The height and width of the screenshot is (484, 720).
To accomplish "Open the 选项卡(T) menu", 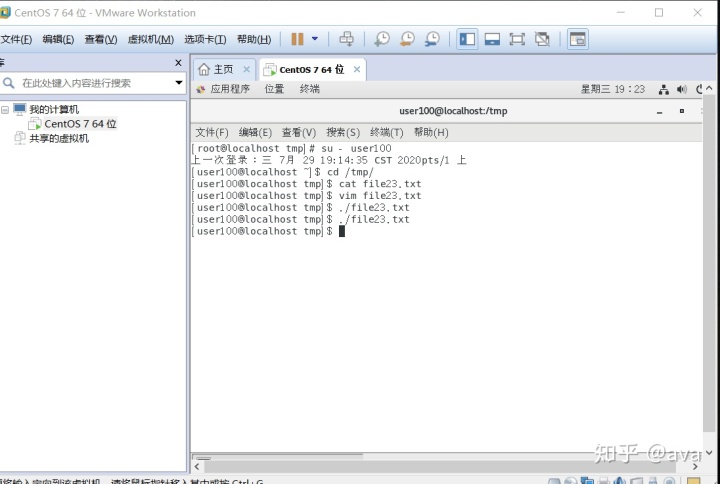I will tap(205, 39).
